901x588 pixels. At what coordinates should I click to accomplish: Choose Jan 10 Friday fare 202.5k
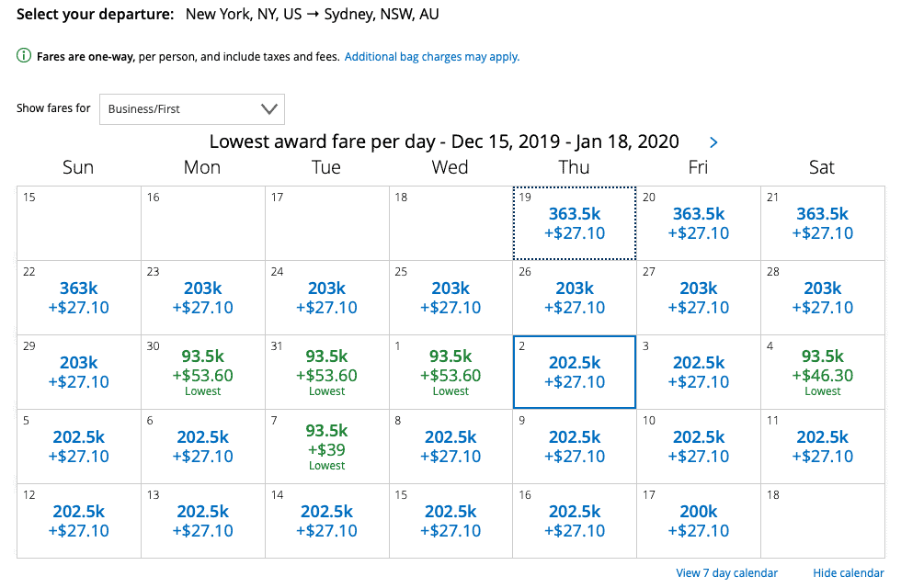coord(699,447)
